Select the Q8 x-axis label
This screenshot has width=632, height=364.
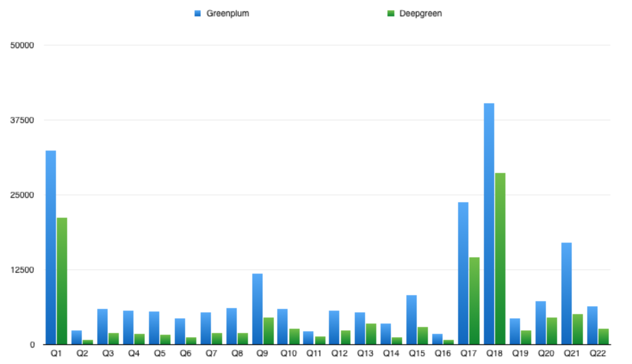coord(237,353)
